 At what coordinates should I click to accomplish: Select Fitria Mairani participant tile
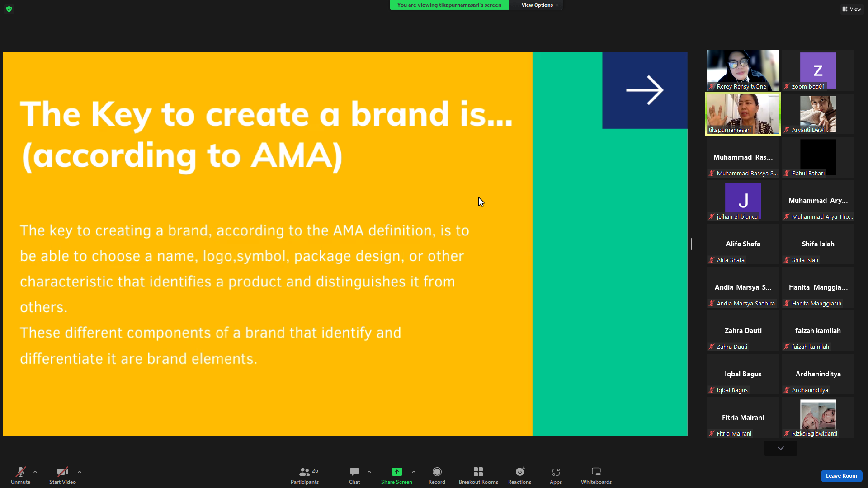click(743, 418)
